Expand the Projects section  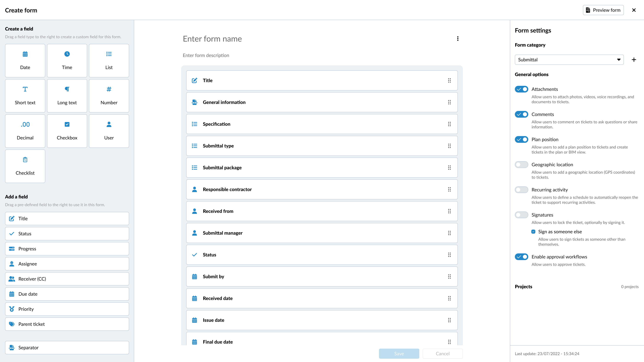[x=523, y=287]
